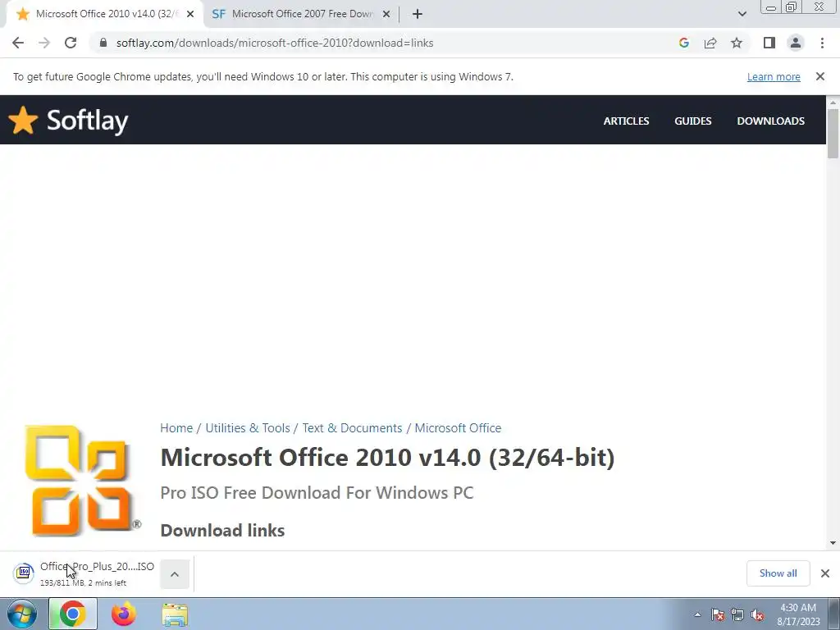View site information via the lock icon

pos(103,43)
